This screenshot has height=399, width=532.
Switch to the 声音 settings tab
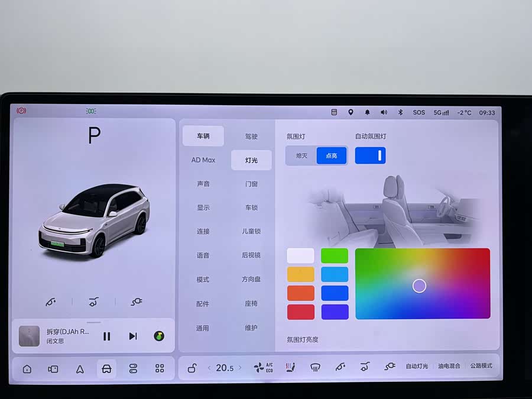203,184
